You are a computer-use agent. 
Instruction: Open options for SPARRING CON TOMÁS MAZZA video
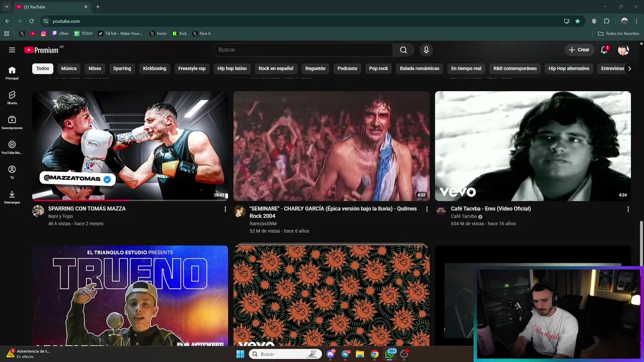tap(225, 209)
